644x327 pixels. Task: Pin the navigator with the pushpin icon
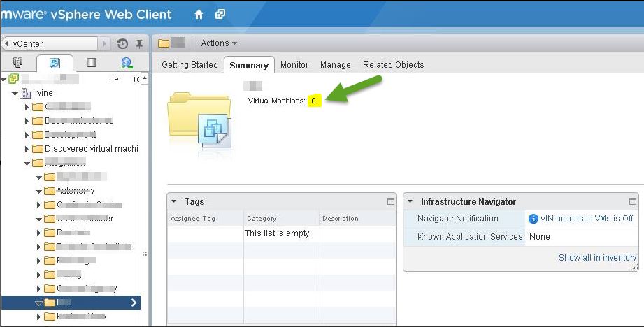click(139, 43)
